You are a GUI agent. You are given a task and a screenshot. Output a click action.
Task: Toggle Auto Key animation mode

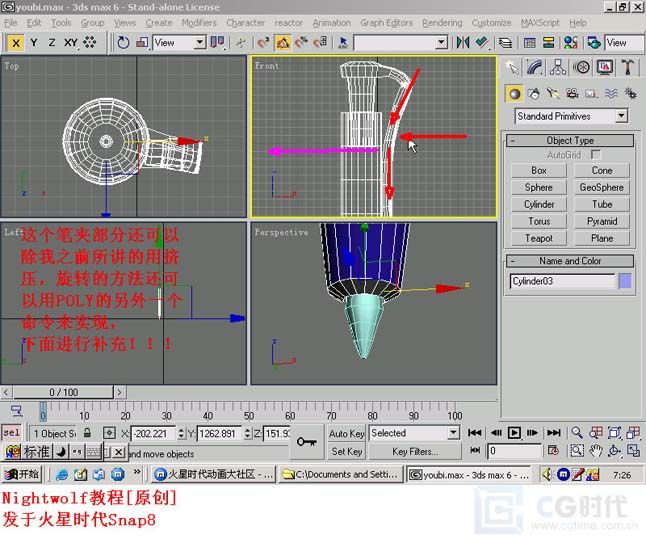pos(346,434)
